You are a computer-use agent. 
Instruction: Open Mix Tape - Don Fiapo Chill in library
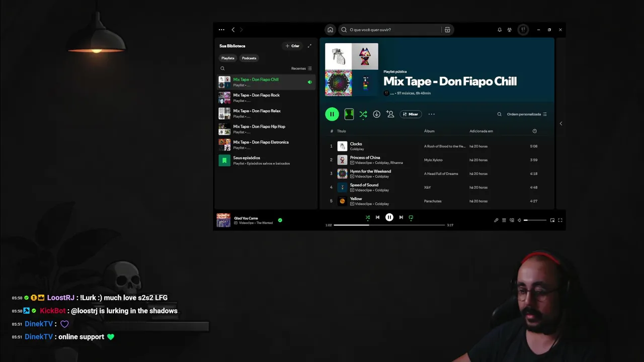coord(266,82)
